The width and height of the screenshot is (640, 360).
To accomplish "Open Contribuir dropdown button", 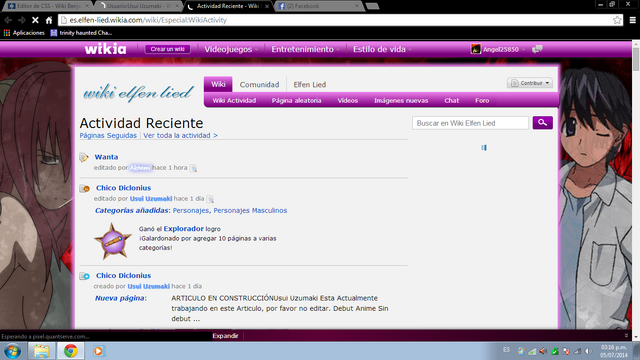I will click(530, 83).
